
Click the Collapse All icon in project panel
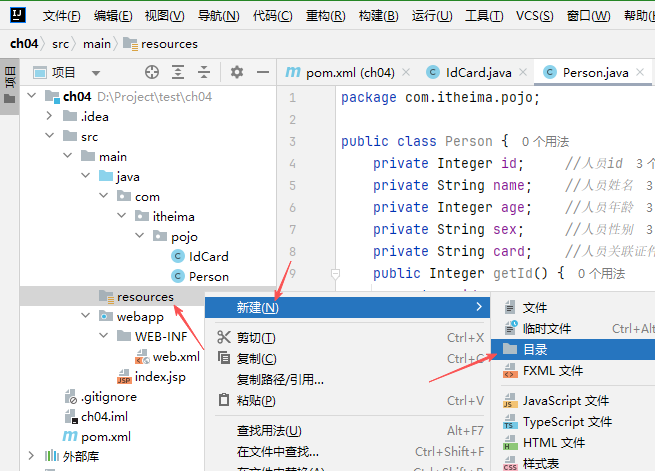coord(204,72)
